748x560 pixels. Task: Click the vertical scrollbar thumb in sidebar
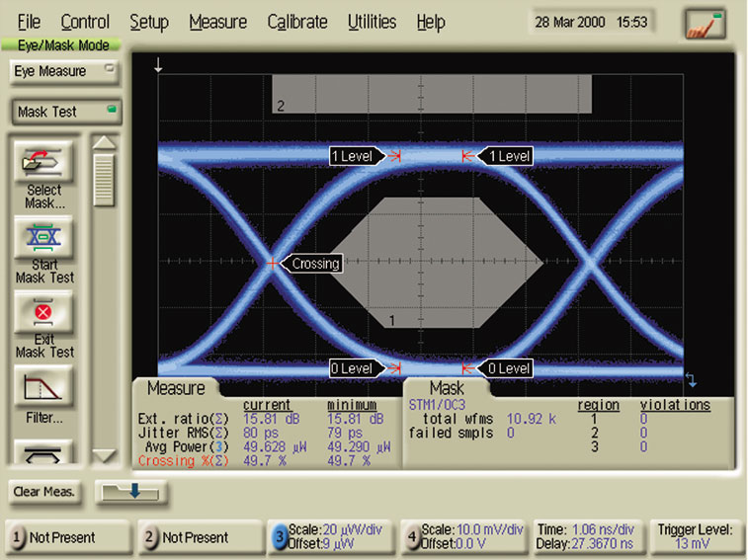click(104, 174)
